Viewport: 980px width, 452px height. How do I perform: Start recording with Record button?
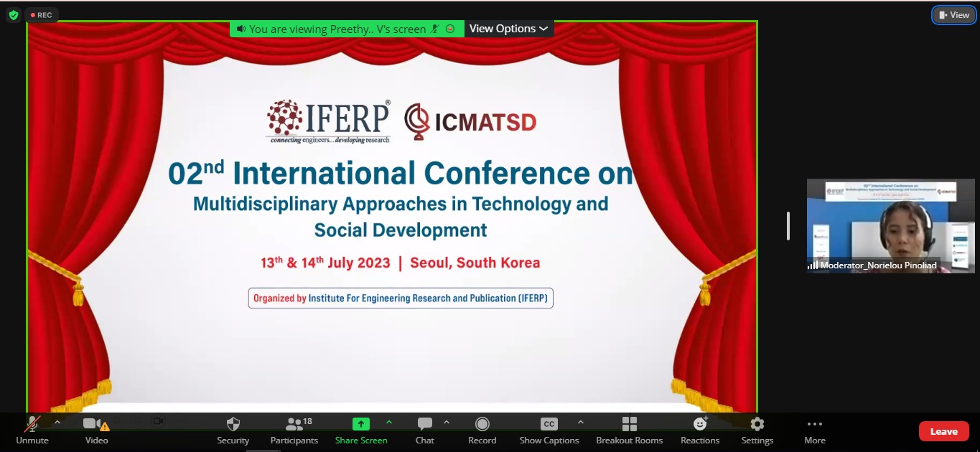[482, 430]
